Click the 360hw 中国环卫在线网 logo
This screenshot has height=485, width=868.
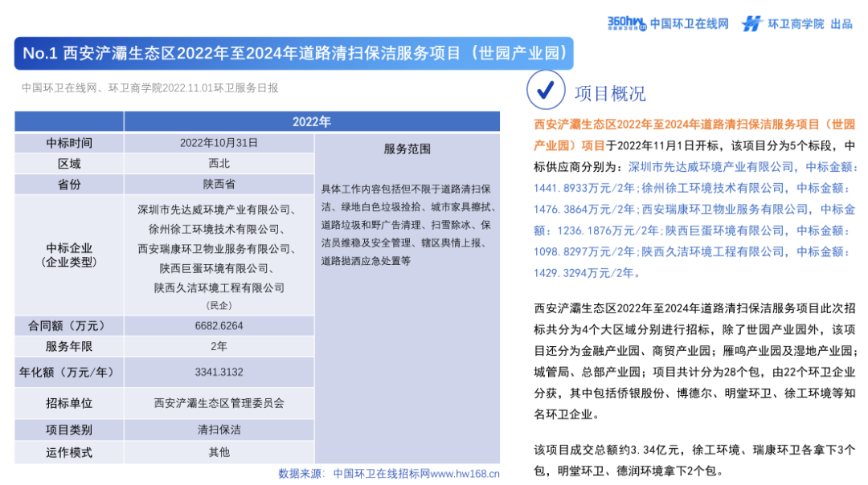click(668, 23)
